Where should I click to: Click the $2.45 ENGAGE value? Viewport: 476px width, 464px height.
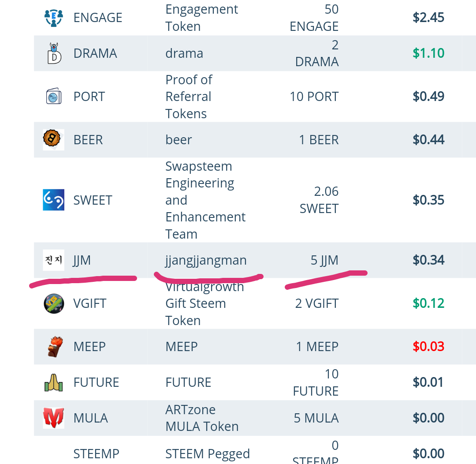(x=428, y=18)
